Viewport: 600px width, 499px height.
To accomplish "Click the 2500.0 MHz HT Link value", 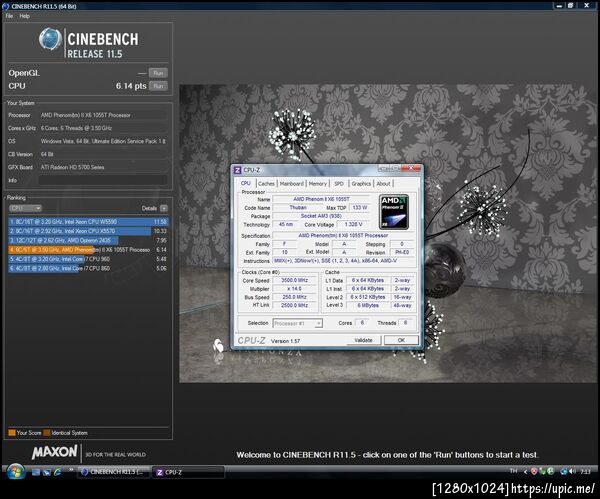I will tap(295, 305).
